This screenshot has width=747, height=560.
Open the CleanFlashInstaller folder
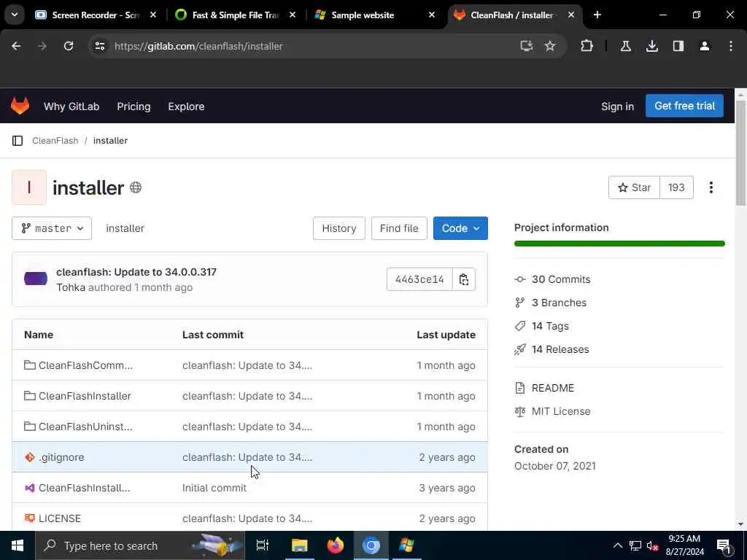tap(85, 396)
